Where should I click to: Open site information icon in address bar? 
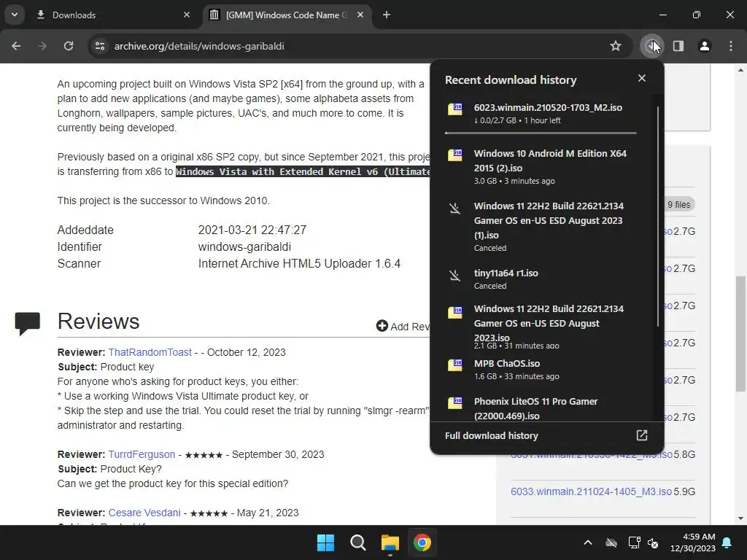pyautogui.click(x=100, y=46)
